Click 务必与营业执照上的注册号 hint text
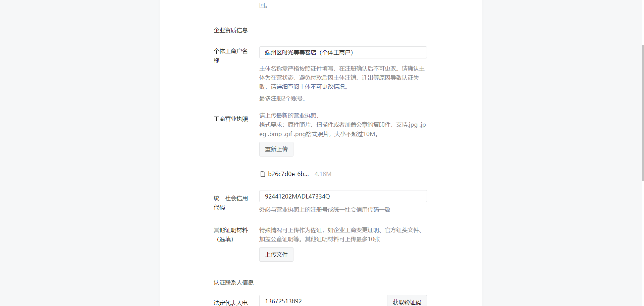 pos(325,210)
